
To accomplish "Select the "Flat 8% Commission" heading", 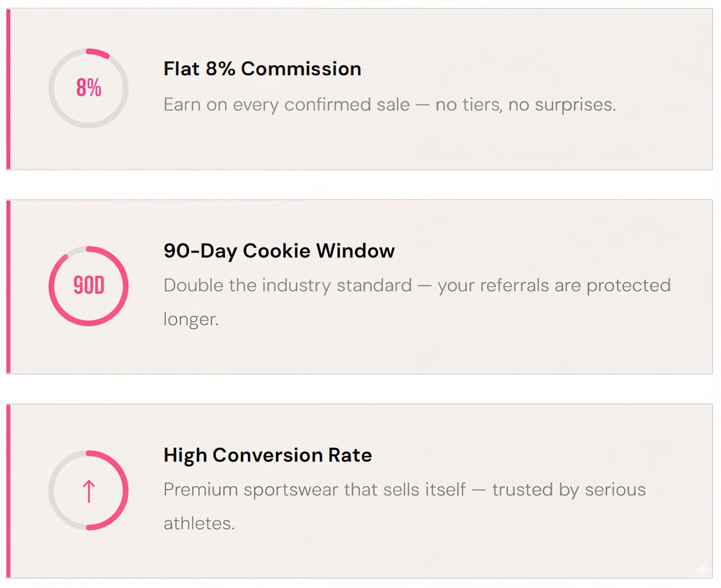I will (x=262, y=69).
